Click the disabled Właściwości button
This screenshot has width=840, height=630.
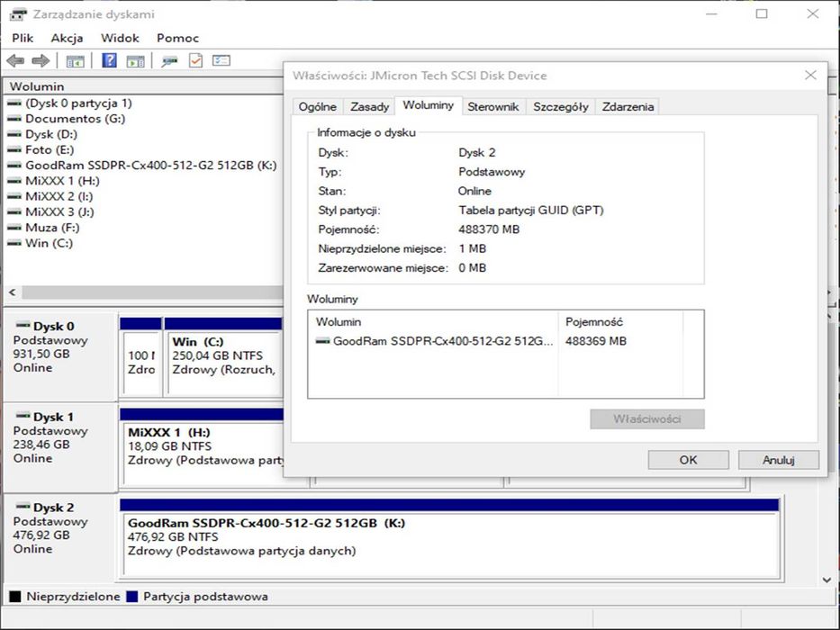pyautogui.click(x=647, y=418)
